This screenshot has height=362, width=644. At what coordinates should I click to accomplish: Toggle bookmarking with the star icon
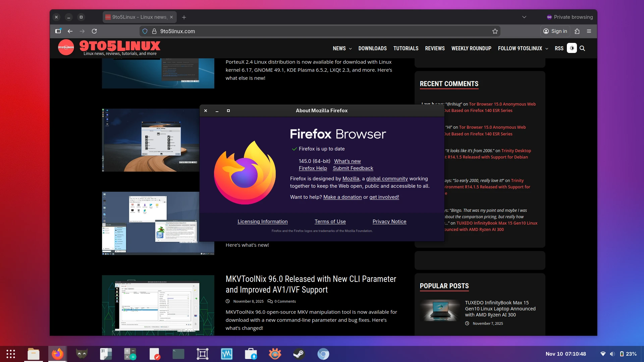click(x=495, y=31)
